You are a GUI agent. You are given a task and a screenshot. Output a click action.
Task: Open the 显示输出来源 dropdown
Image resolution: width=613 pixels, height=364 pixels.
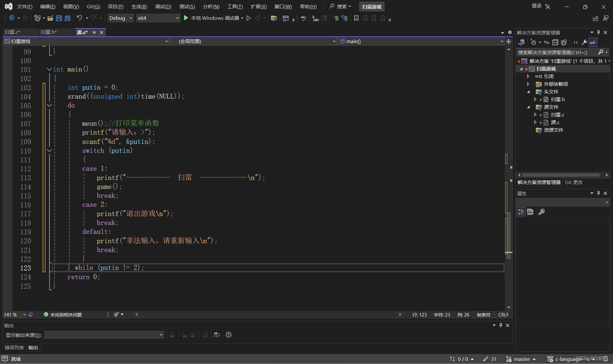tap(104, 335)
